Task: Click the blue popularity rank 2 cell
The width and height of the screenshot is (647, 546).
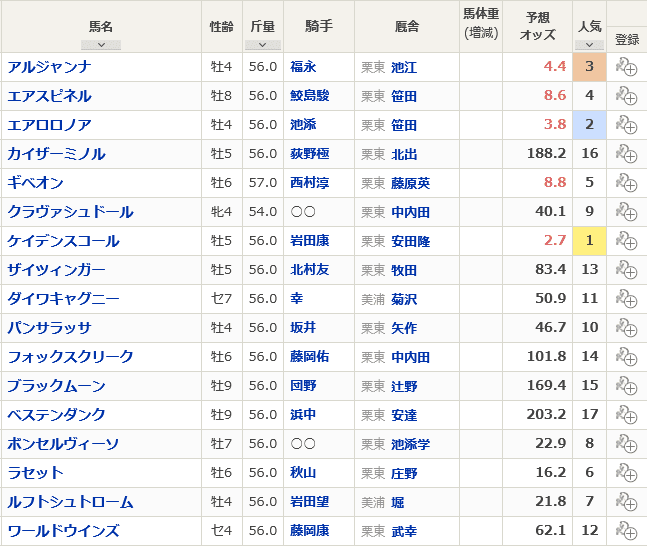Action: point(589,125)
